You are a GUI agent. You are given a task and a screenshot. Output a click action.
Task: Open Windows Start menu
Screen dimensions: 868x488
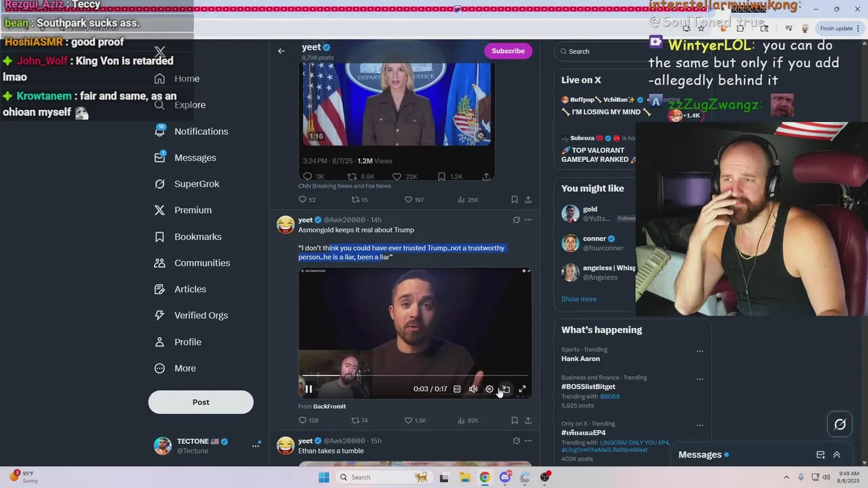point(323,477)
